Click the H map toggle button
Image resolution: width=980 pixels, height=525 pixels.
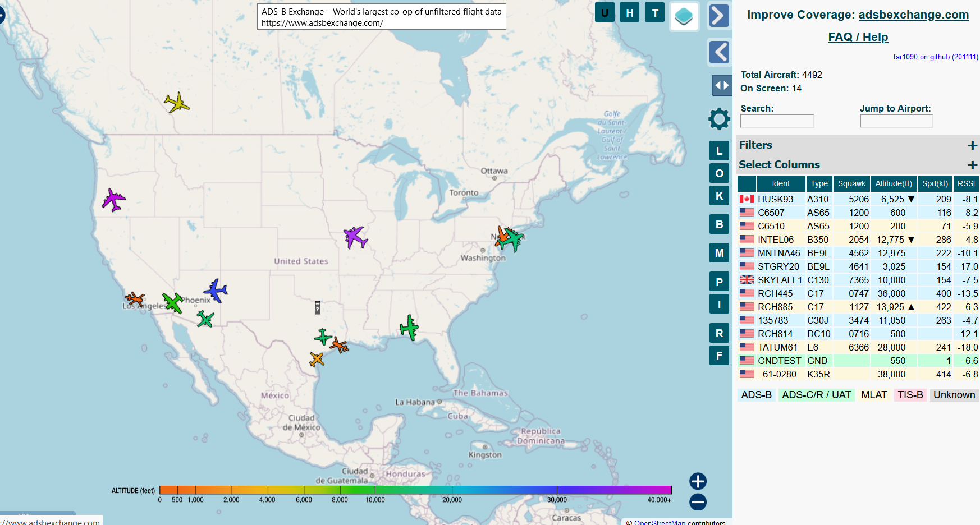[630, 12]
